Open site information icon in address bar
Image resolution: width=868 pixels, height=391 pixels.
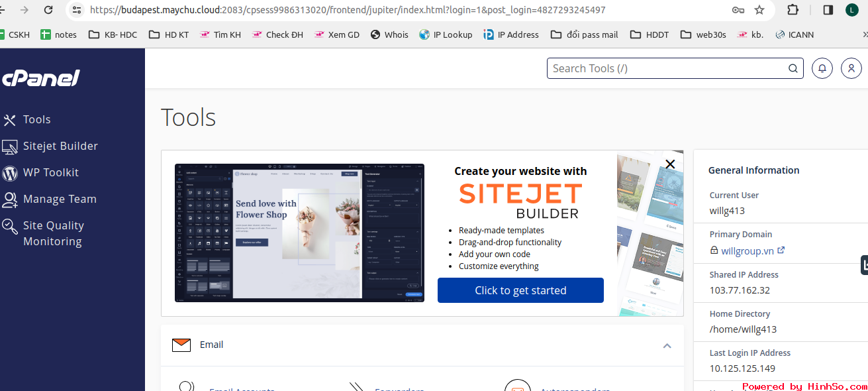(x=77, y=10)
